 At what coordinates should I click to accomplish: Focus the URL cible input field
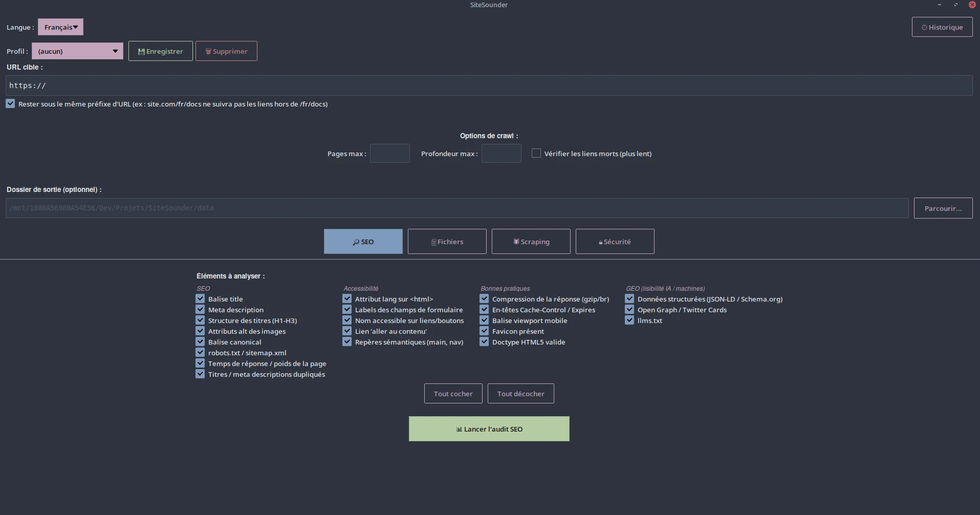489,85
